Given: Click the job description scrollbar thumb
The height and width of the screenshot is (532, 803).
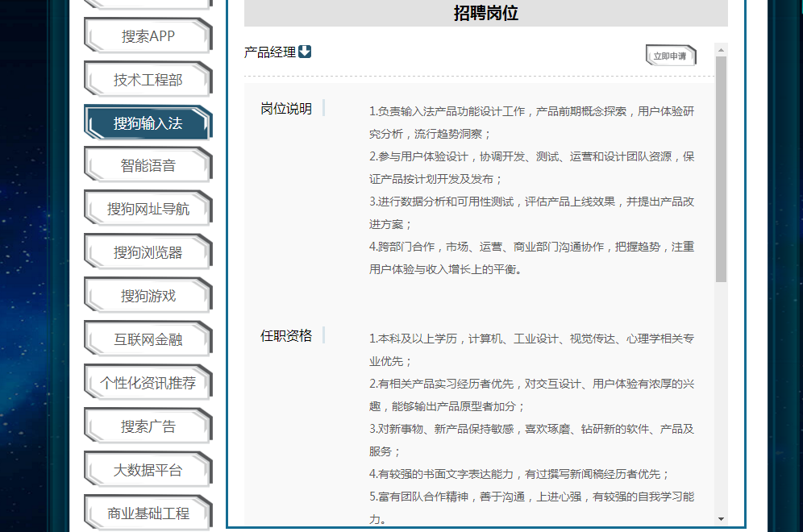Looking at the screenshot, I should pos(721,169).
